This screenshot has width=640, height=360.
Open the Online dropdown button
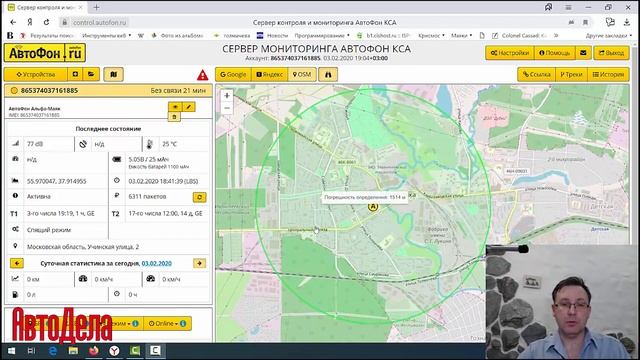coord(163,324)
